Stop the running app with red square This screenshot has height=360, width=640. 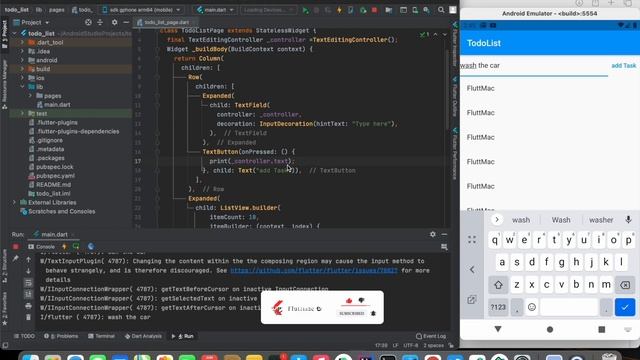coord(374,10)
